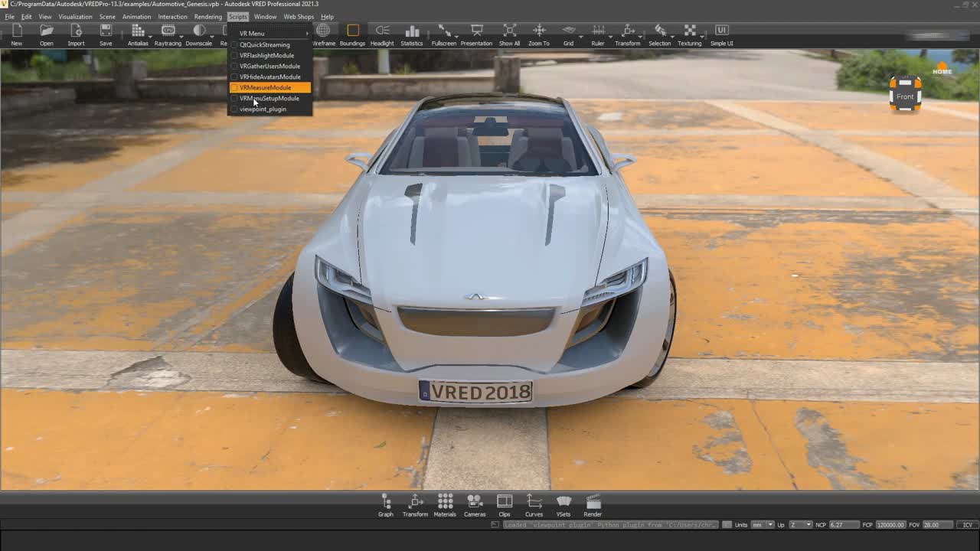Activate the Transform manipulator in top toolbar
The height and width of the screenshot is (551, 980).
pyautogui.click(x=628, y=34)
